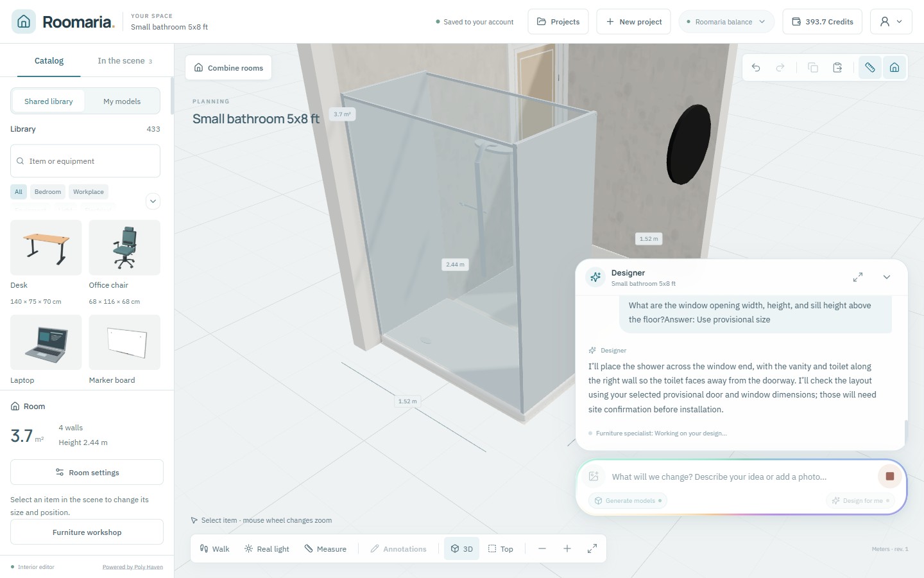
Task: Pick the Desk thumbnail
Action: click(x=46, y=247)
